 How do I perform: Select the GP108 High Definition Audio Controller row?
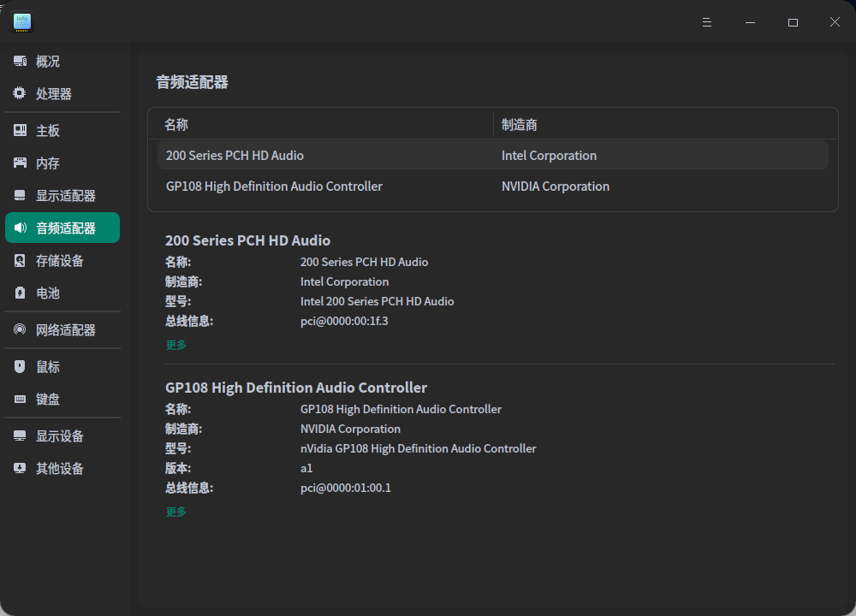492,187
